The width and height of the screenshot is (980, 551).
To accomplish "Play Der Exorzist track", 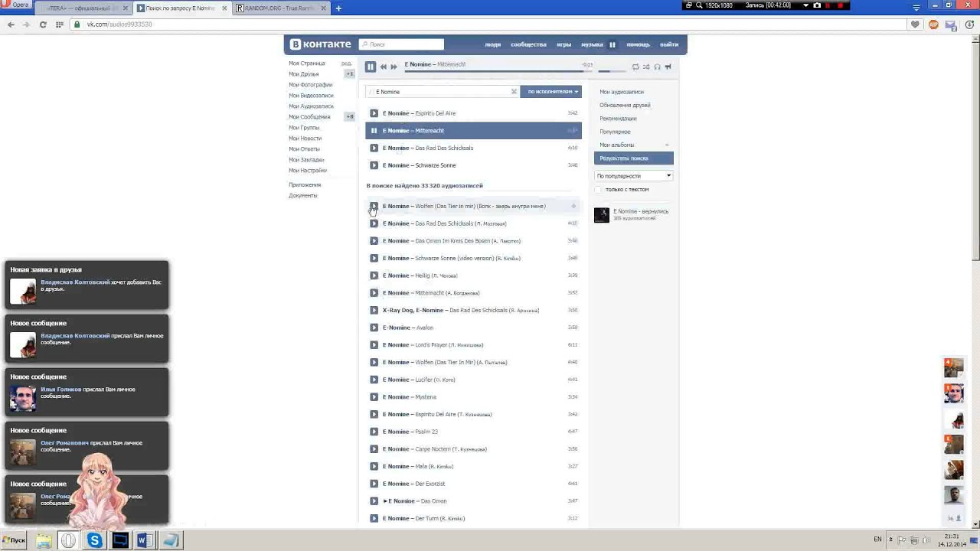I will pos(374,484).
